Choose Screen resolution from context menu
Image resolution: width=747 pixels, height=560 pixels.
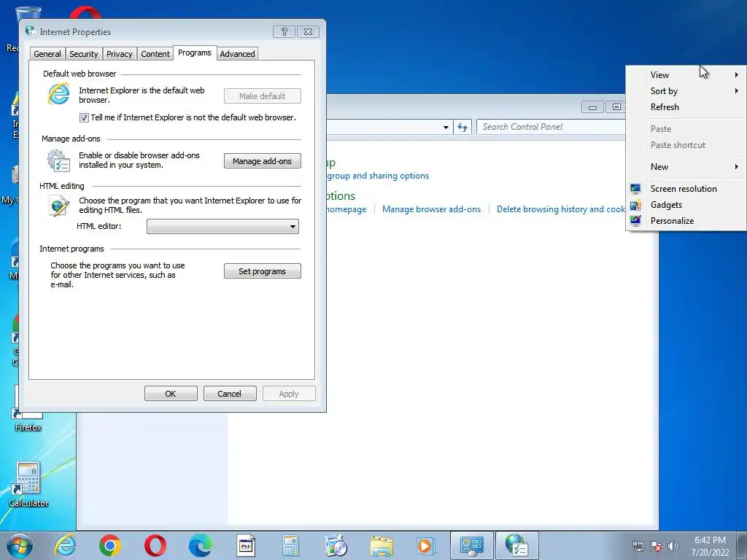click(x=686, y=189)
